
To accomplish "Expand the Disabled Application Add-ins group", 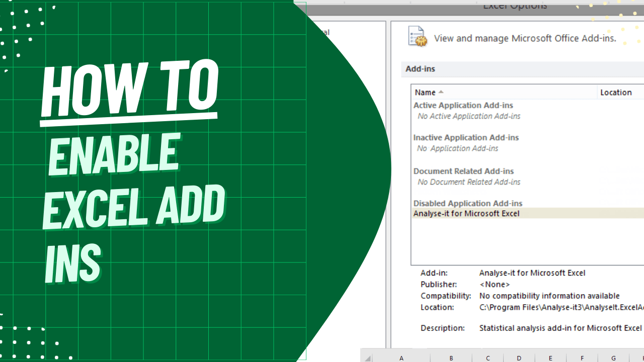I will coord(468,203).
